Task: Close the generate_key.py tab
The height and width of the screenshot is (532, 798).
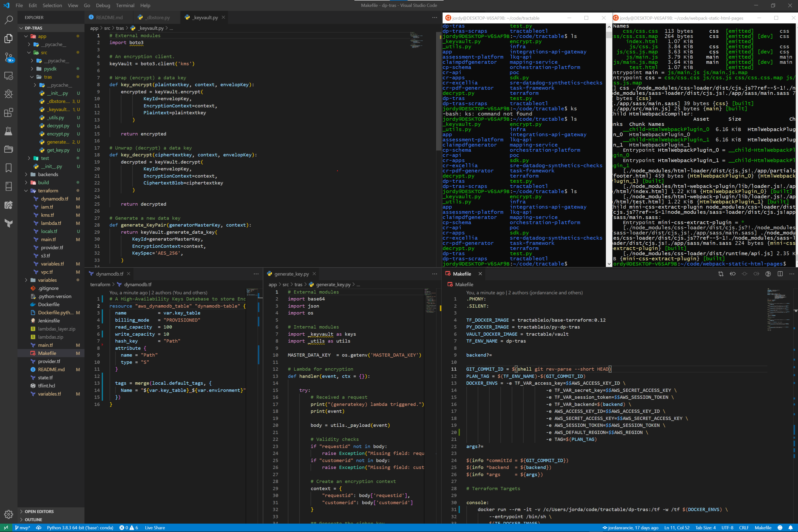Action: click(x=314, y=274)
